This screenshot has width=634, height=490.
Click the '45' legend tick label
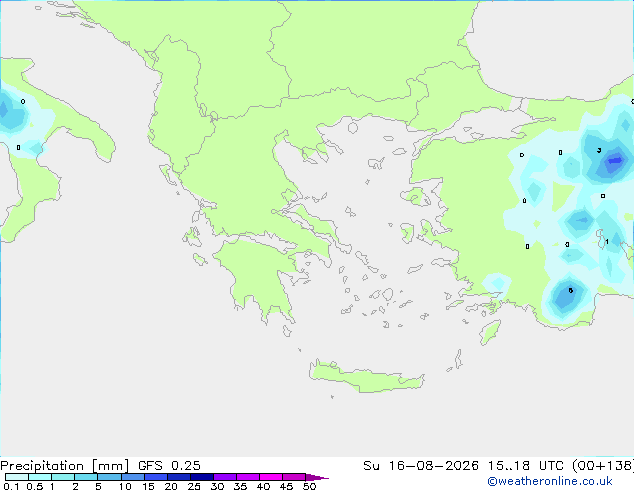click(x=286, y=486)
